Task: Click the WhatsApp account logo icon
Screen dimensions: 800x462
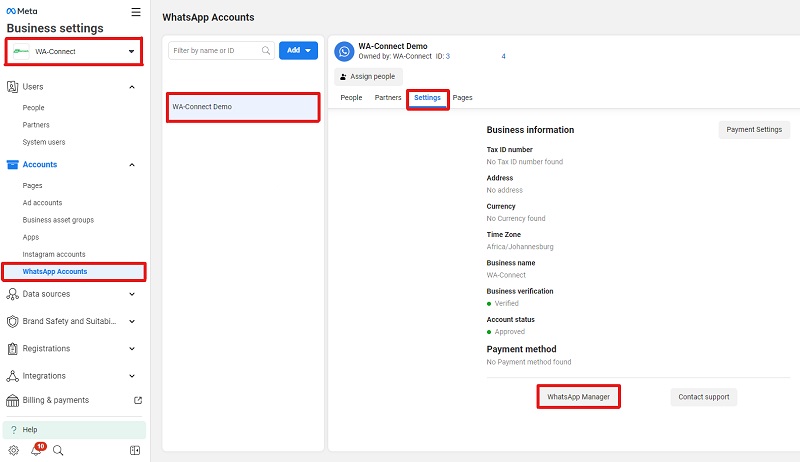Action: click(x=344, y=52)
